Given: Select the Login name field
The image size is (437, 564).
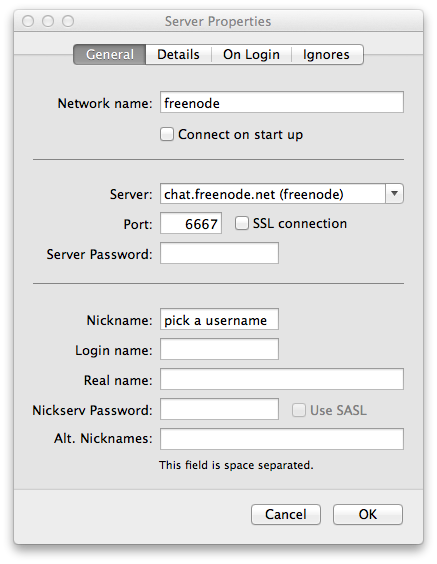Looking at the screenshot, I should pyautogui.click(x=219, y=349).
